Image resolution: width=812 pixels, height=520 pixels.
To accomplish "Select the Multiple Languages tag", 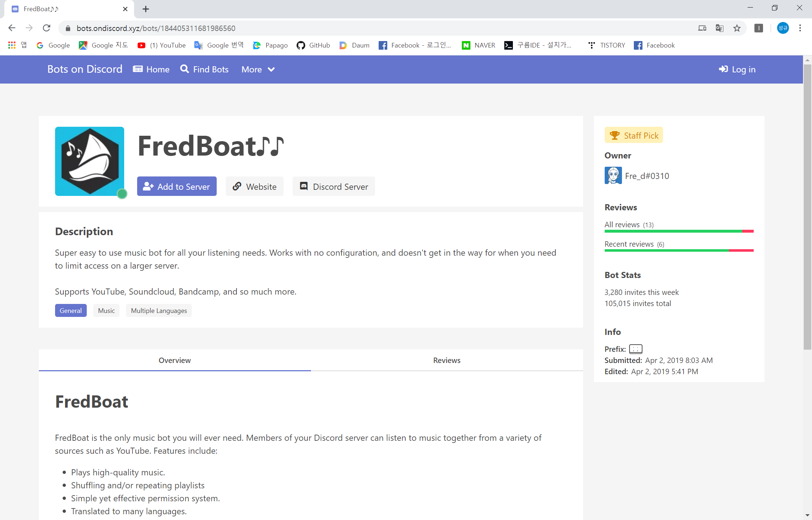I will (159, 310).
